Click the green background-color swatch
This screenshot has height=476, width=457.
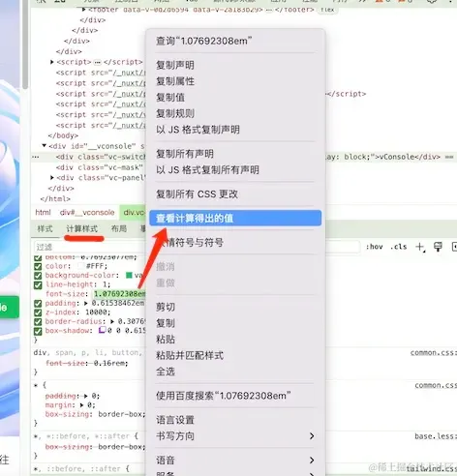point(129,275)
